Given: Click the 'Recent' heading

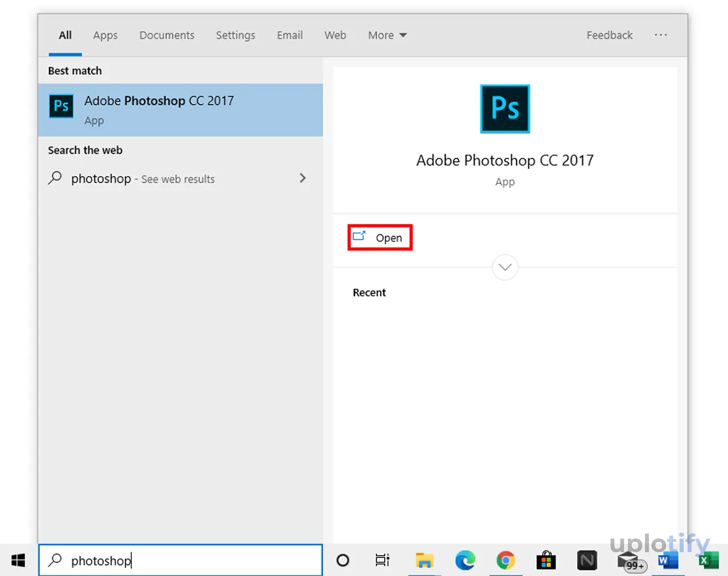Looking at the screenshot, I should 369,292.
